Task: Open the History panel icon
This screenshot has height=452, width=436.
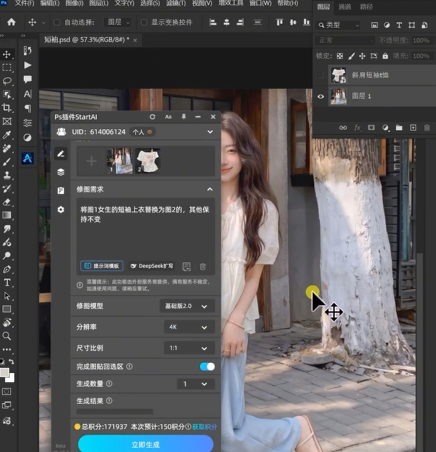Action: pos(27,51)
